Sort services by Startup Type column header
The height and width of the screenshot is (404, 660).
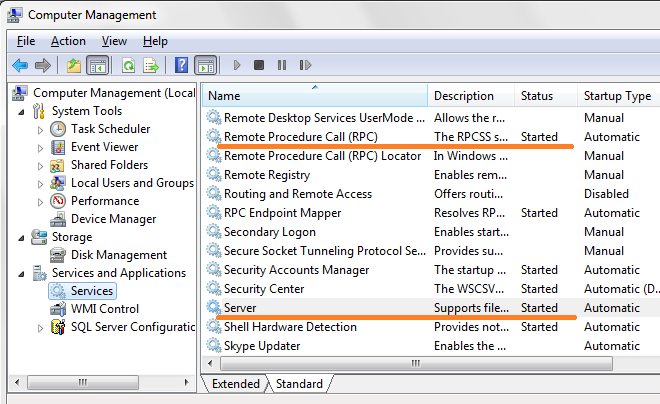click(617, 96)
